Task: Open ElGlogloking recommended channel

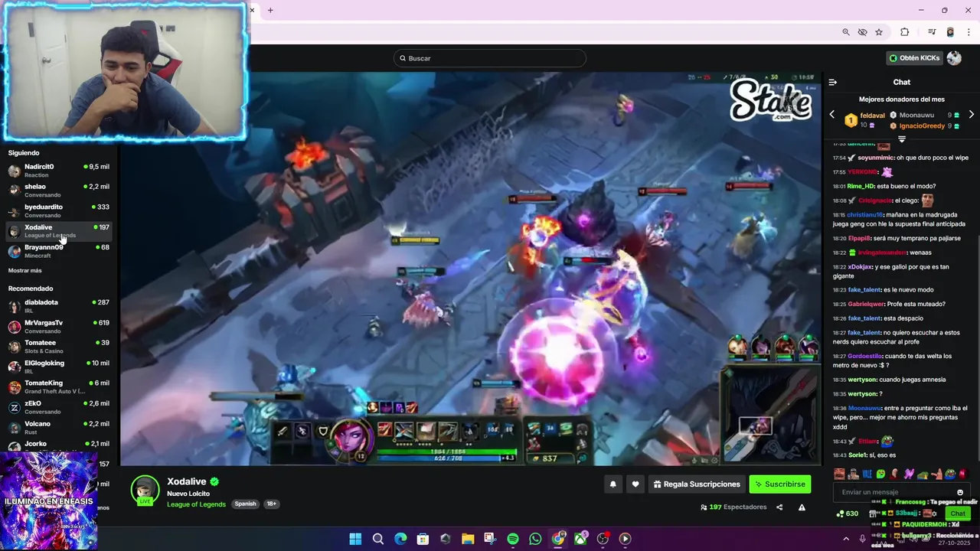Action: (58, 367)
